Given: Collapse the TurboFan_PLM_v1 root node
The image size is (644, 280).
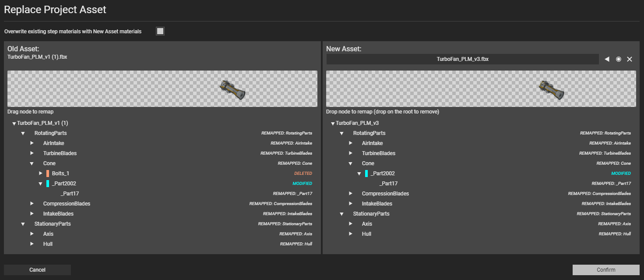Looking at the screenshot, I should [x=14, y=123].
